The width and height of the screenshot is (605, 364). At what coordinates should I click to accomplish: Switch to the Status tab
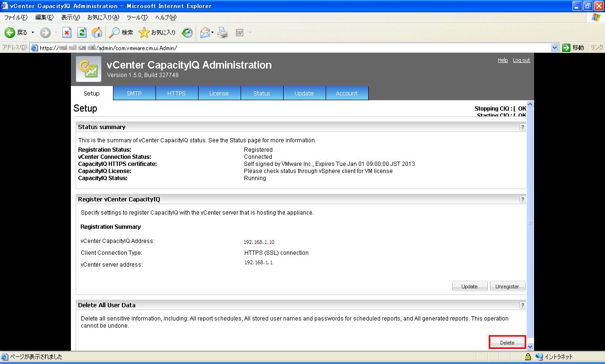tap(262, 93)
